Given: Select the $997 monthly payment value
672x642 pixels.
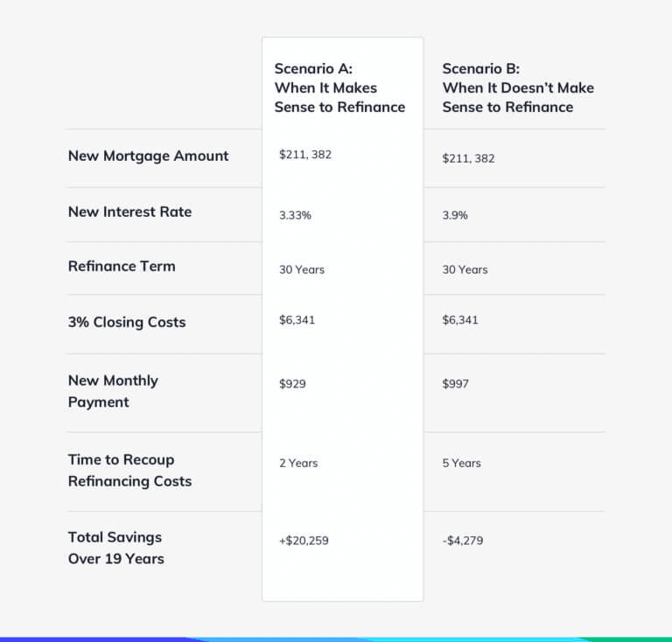Looking at the screenshot, I should tap(456, 384).
